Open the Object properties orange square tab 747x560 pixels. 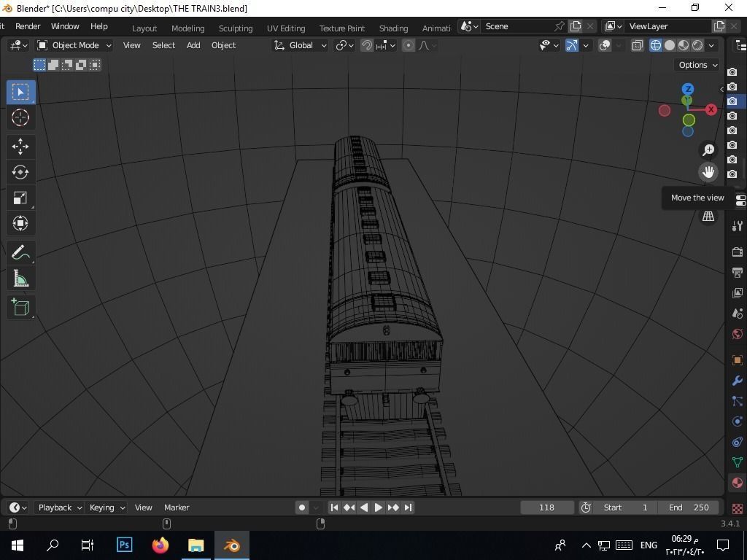737,360
